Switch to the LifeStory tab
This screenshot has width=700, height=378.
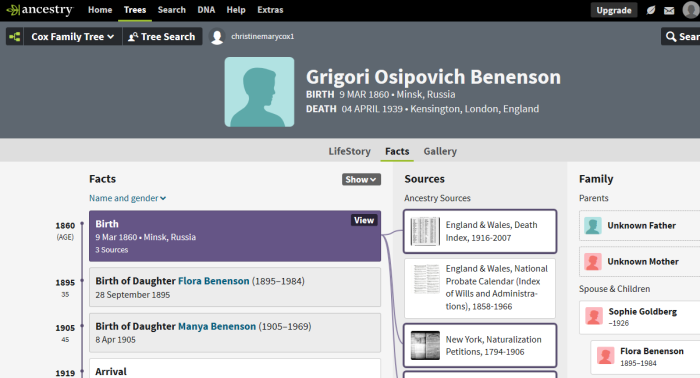[x=350, y=151]
